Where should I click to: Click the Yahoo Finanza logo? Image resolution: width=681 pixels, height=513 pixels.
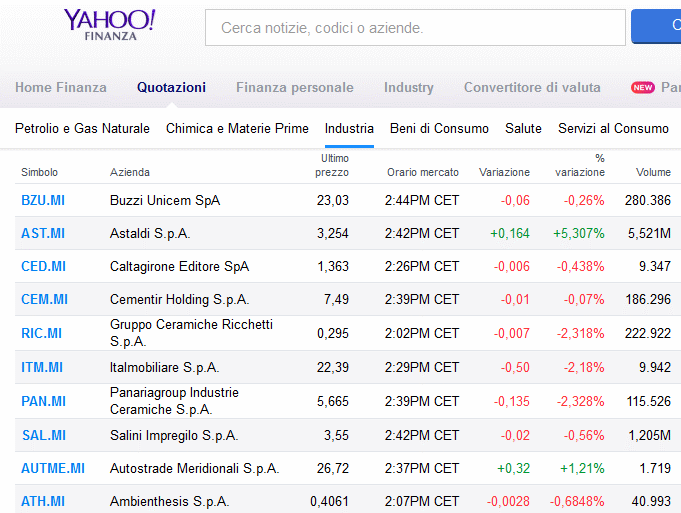(x=109, y=25)
